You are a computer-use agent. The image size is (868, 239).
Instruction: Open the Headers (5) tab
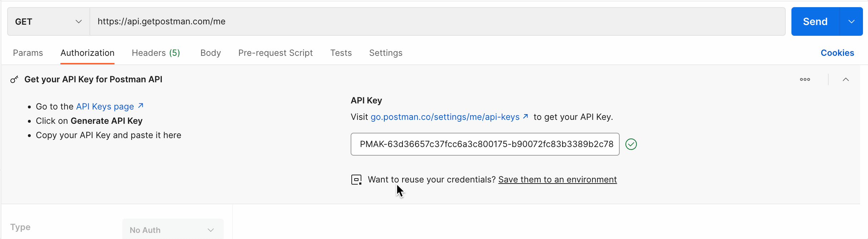click(156, 53)
